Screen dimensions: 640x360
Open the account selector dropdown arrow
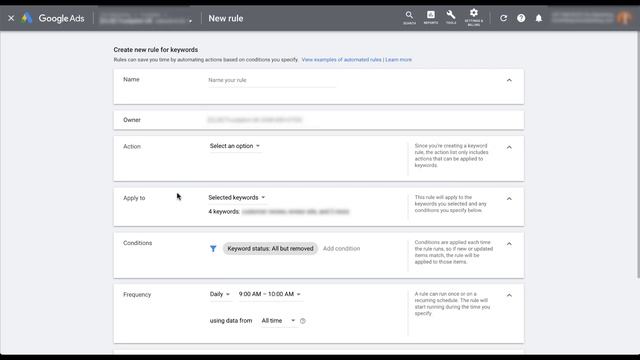pos(190,20)
